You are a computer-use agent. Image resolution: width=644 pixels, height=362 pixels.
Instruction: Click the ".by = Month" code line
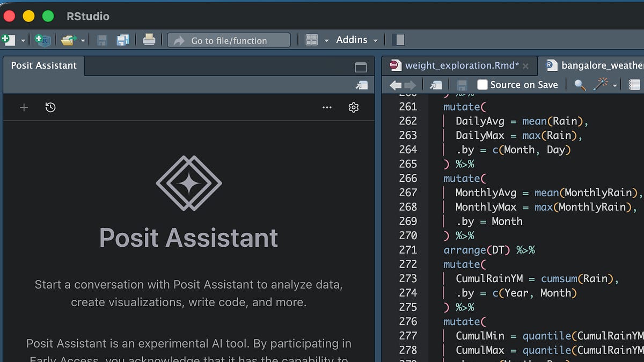tap(489, 221)
